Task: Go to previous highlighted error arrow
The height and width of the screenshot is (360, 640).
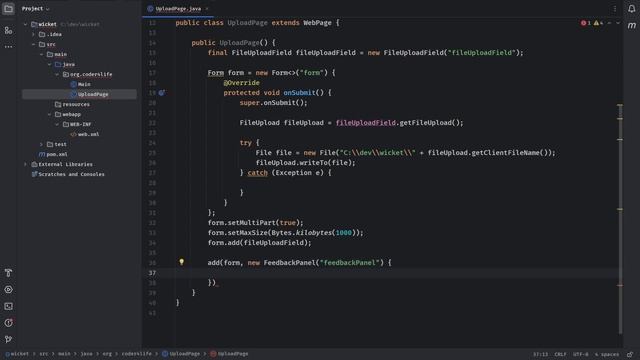Action: click(x=610, y=23)
